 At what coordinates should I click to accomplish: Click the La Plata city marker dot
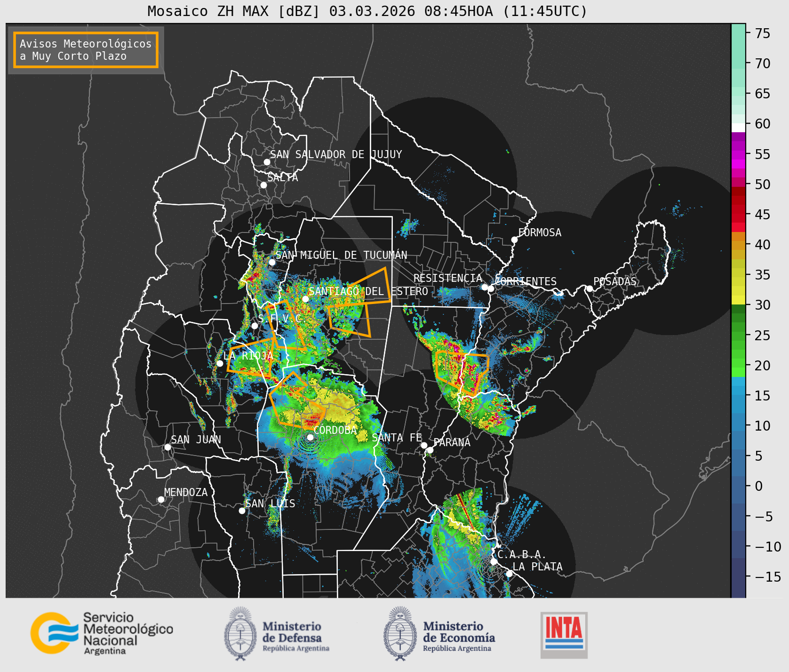point(509,573)
